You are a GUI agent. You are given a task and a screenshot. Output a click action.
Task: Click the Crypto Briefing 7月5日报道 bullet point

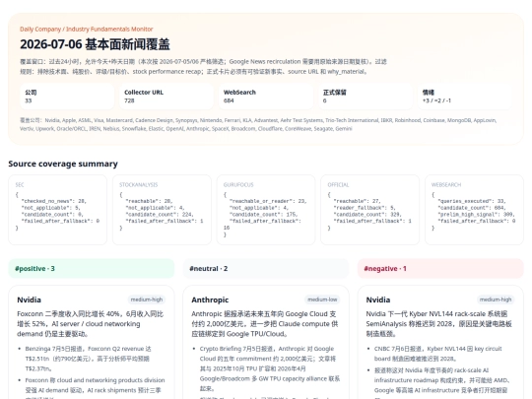270,368
